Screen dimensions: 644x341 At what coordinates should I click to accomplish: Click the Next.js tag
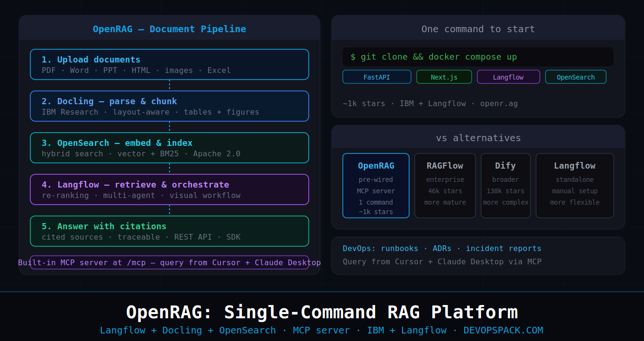444,77
